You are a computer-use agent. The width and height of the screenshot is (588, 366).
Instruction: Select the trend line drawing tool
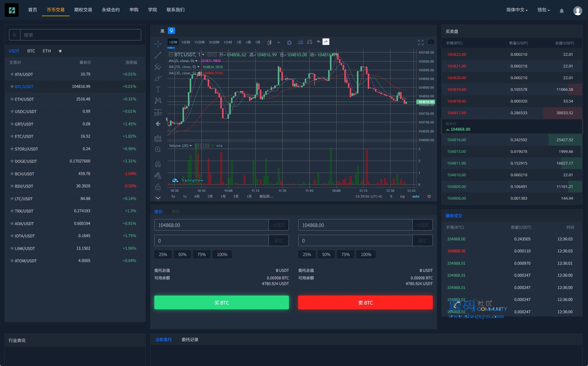[x=158, y=55]
